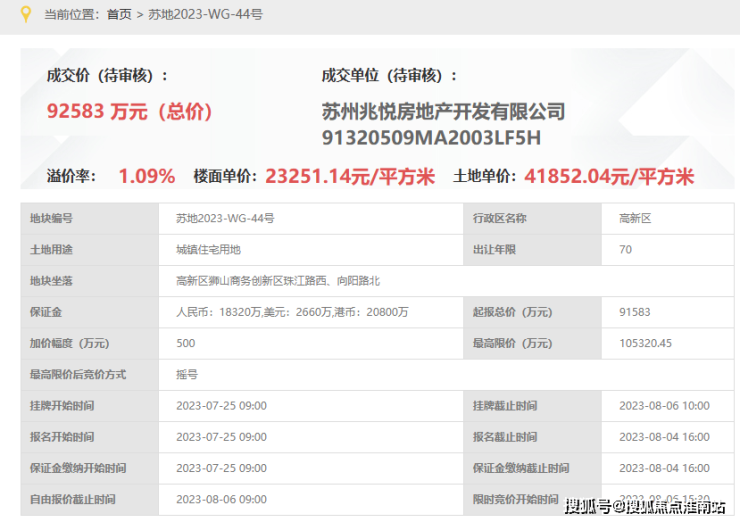Screen dimensions: 740x522
Task: Select the 91583 starting price value
Action: coord(635,312)
